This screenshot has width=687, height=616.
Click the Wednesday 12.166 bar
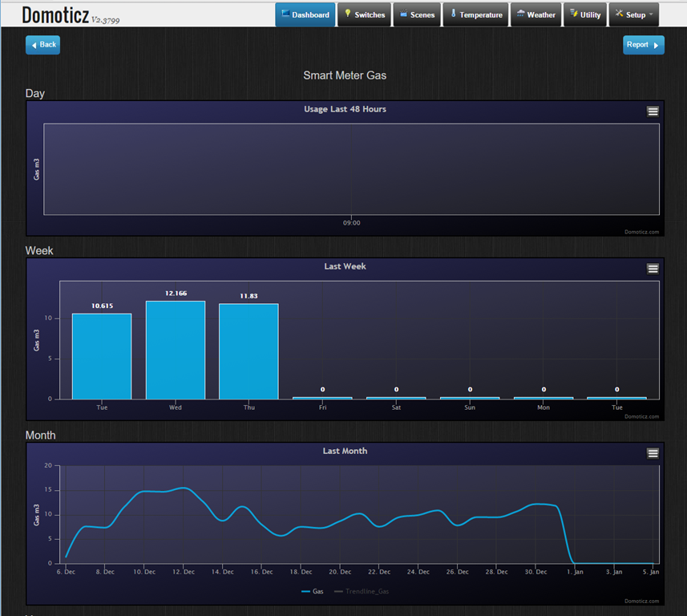point(176,350)
